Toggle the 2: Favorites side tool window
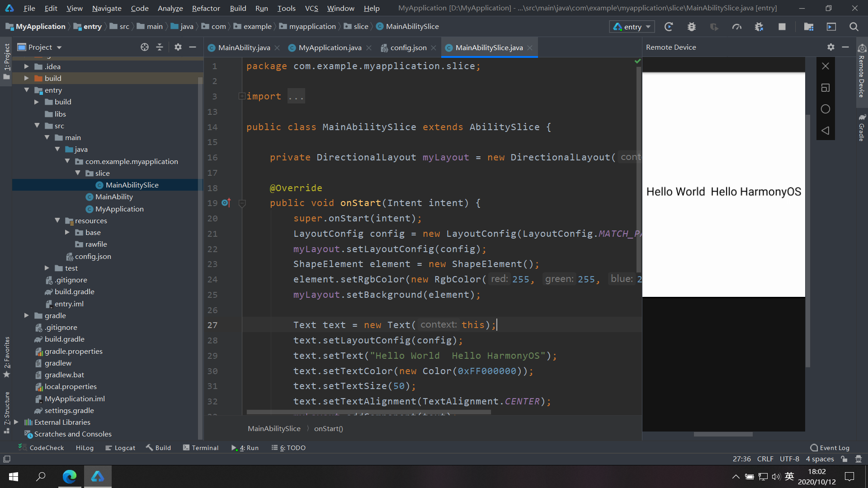Viewport: 868px width, 488px height. click(6, 357)
